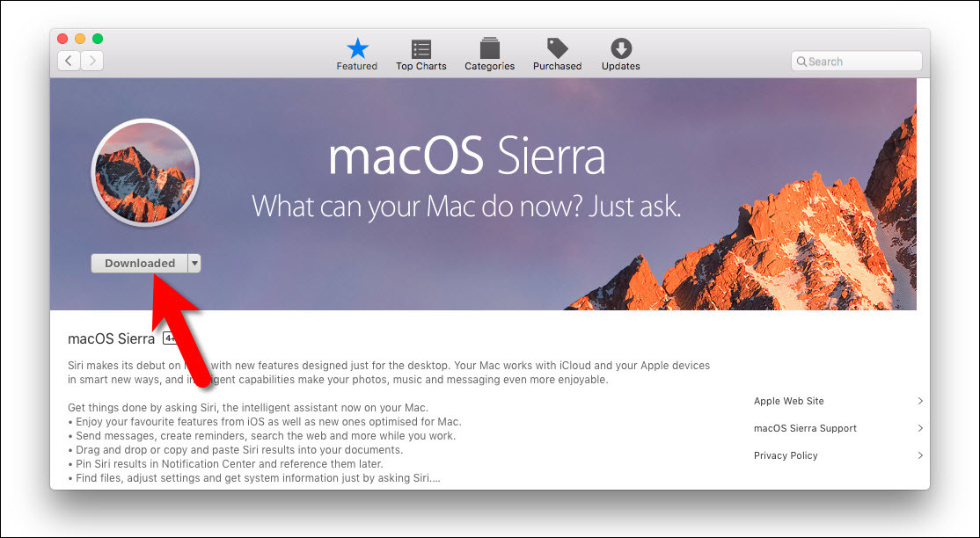This screenshot has height=538, width=980.
Task: Open the Apple Web Site link
Action: (789, 401)
